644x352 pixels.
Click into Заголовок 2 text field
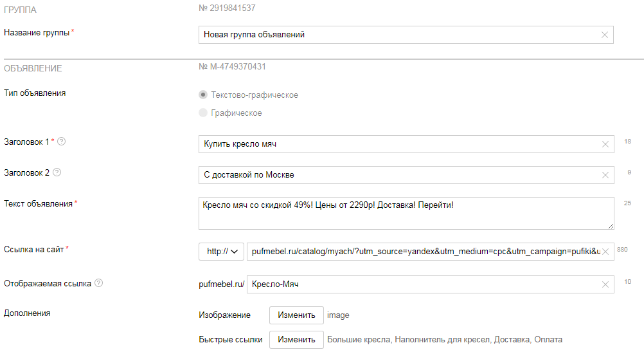pyautogui.click(x=406, y=175)
